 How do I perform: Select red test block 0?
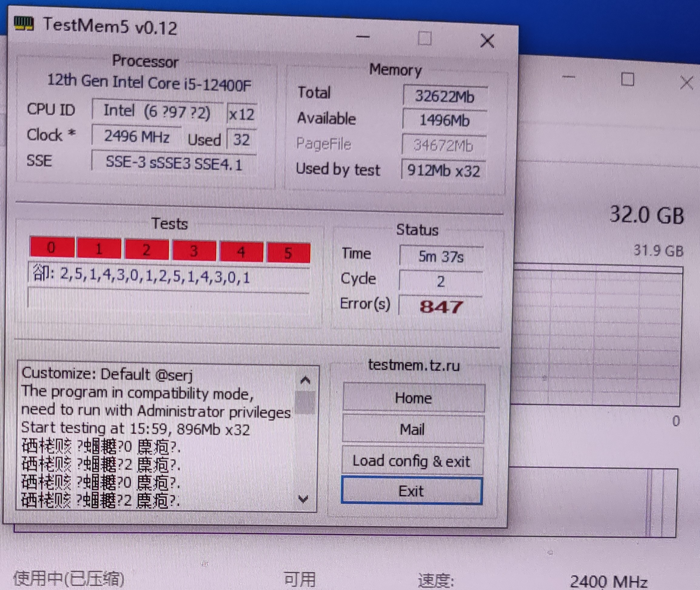coord(52,247)
